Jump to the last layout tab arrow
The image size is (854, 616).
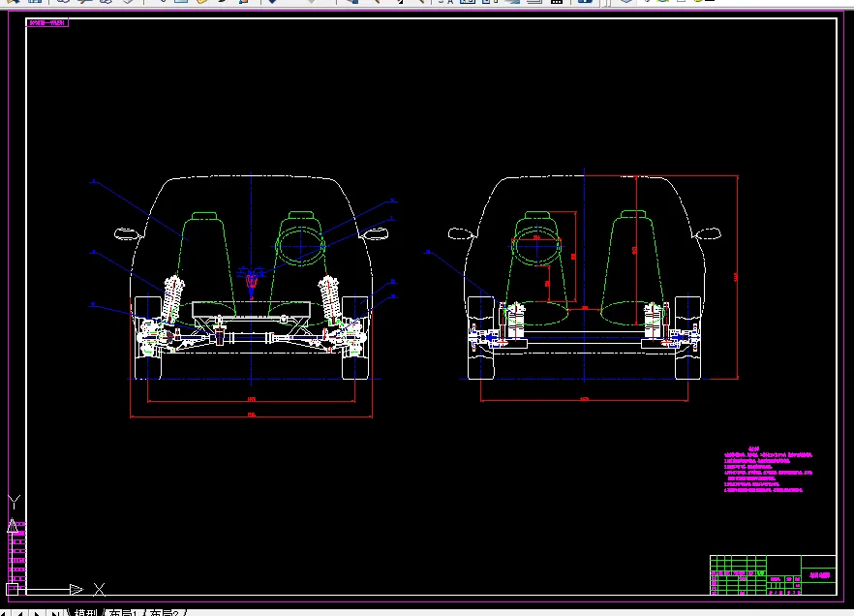(x=55, y=613)
